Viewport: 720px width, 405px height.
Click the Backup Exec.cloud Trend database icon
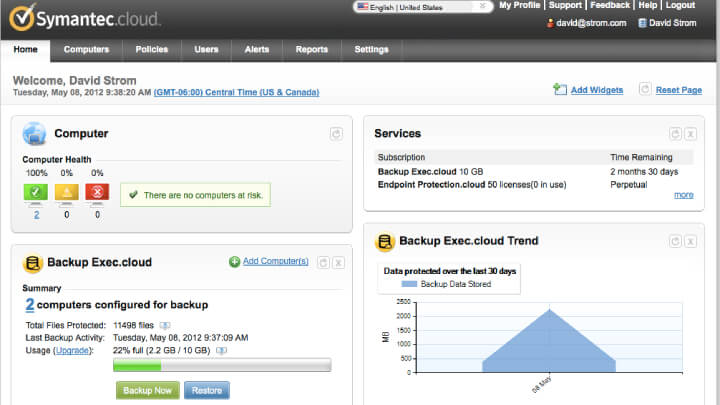pos(385,242)
